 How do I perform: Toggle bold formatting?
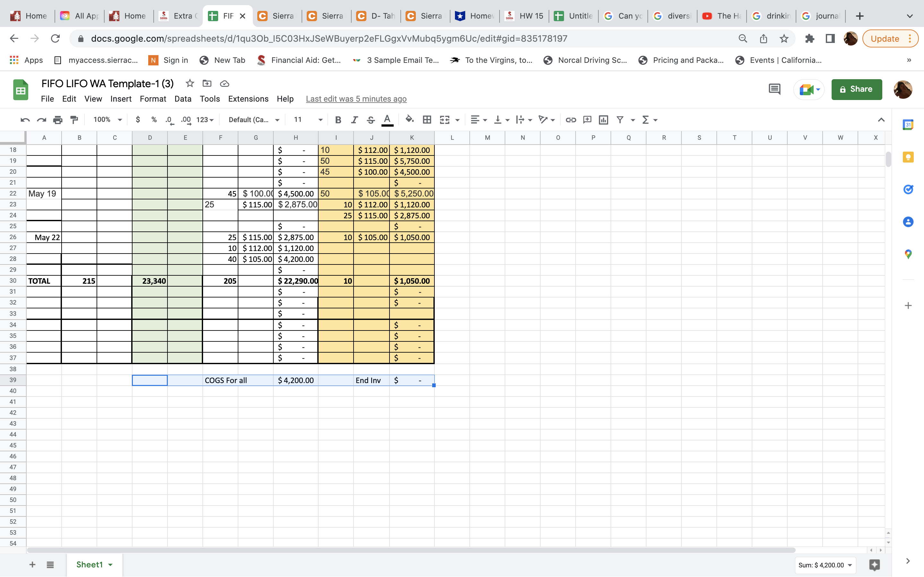[x=338, y=120]
